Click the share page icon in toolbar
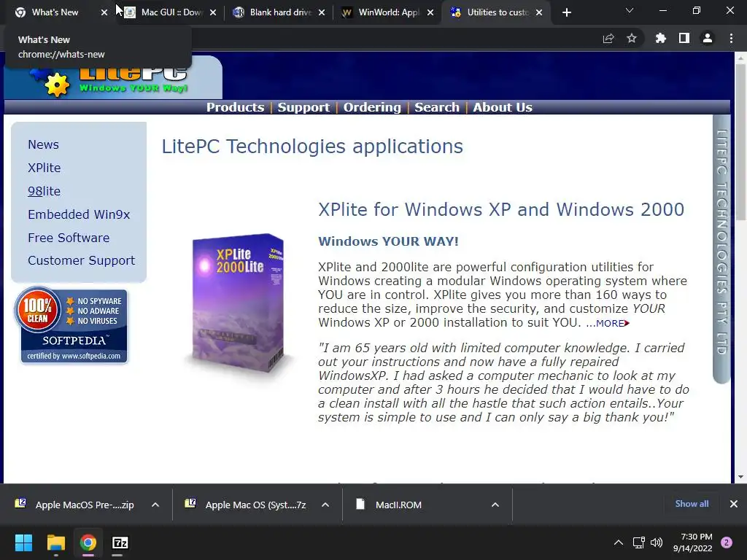This screenshot has width=747, height=560. [x=608, y=39]
